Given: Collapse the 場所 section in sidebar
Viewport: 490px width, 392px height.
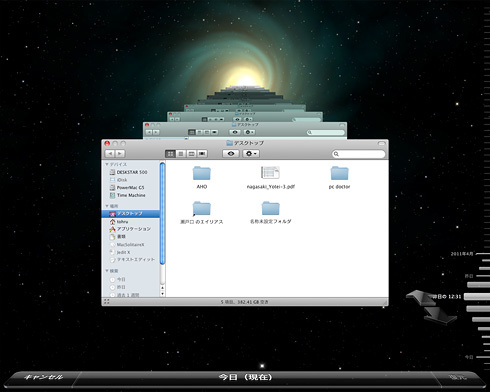Looking at the screenshot, I should [x=107, y=206].
